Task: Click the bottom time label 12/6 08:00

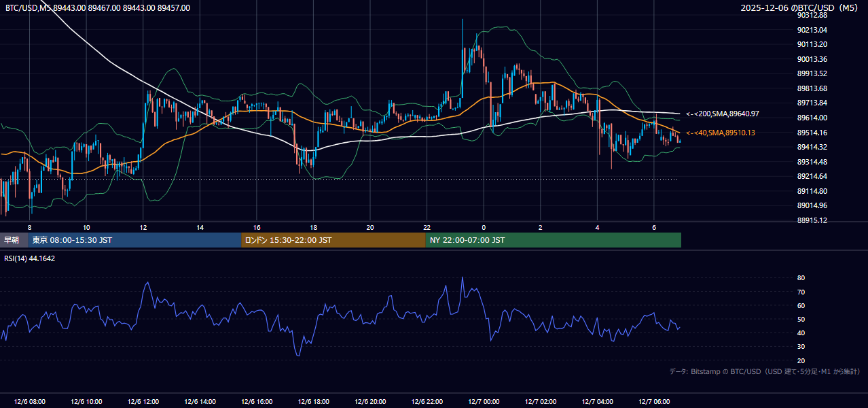Action: click(x=29, y=402)
